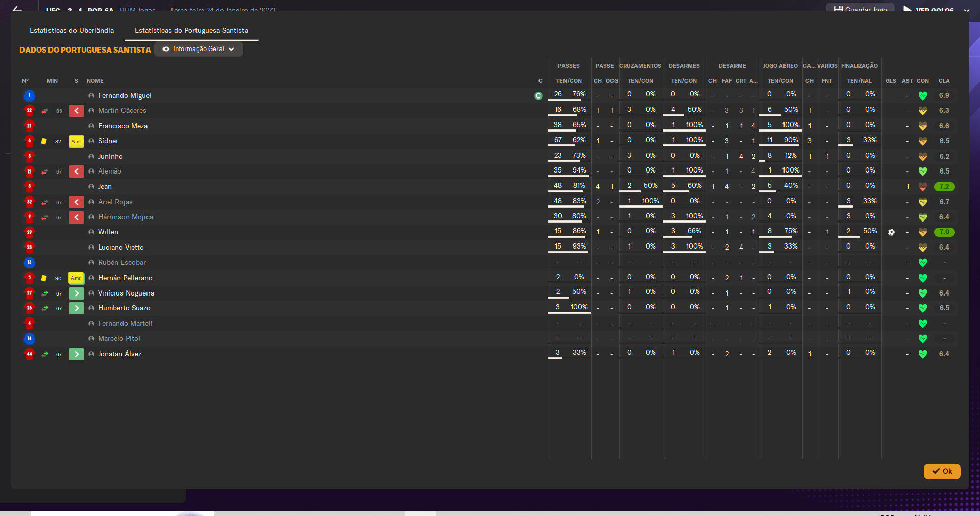
Task: Click the condition heart in Marcelo Pitol's row
Action: (923, 339)
